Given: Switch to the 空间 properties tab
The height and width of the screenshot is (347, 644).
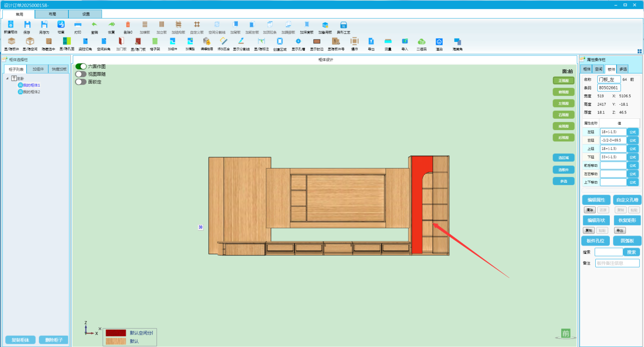Looking at the screenshot, I should point(599,69).
